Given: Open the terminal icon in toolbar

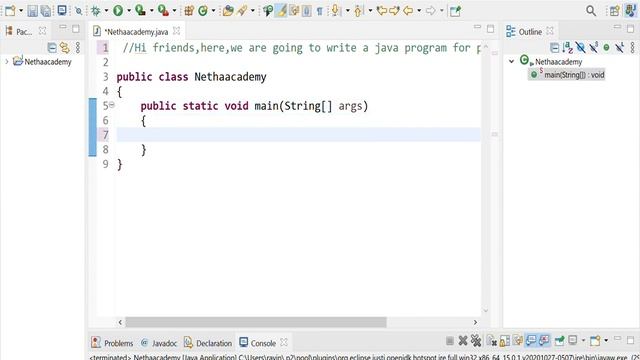Looking at the screenshot, I should point(62,10).
